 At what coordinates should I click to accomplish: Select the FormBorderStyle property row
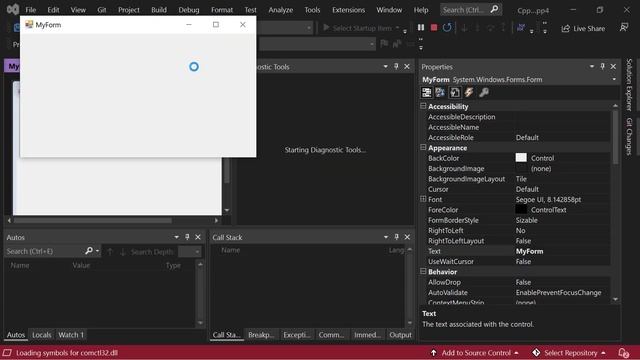[x=515, y=220]
